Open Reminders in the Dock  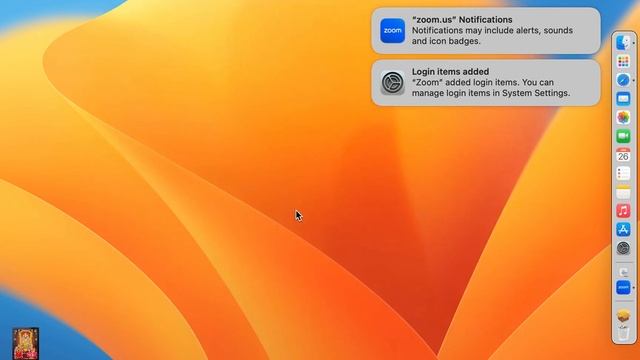tap(623, 174)
